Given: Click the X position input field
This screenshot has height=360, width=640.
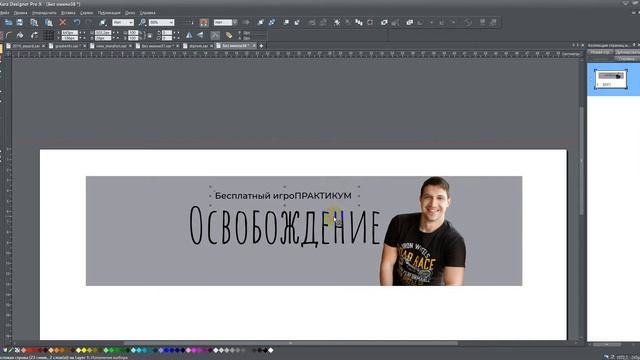Looking at the screenshot, I should point(69,33).
